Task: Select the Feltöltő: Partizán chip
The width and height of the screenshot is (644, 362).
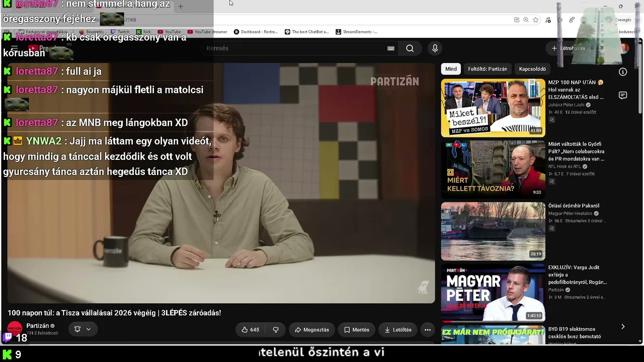Action: coord(488,69)
